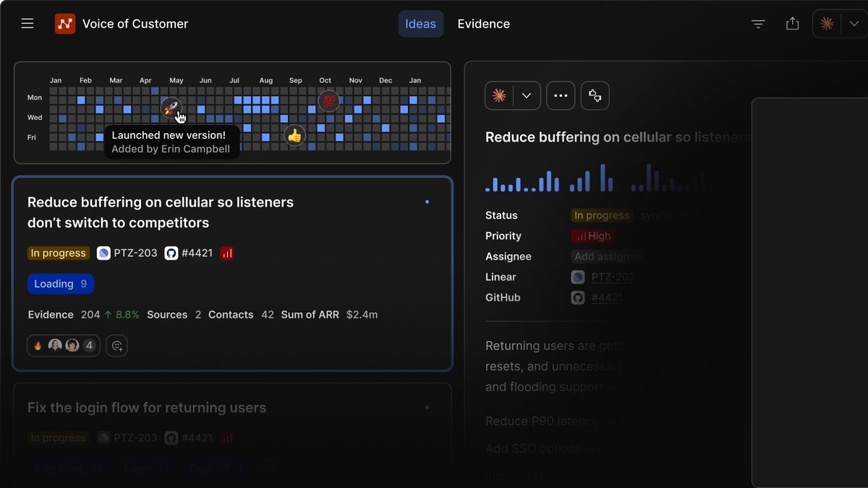Open the In progress status dropdown in details
This screenshot has width=868, height=488.
pos(601,215)
